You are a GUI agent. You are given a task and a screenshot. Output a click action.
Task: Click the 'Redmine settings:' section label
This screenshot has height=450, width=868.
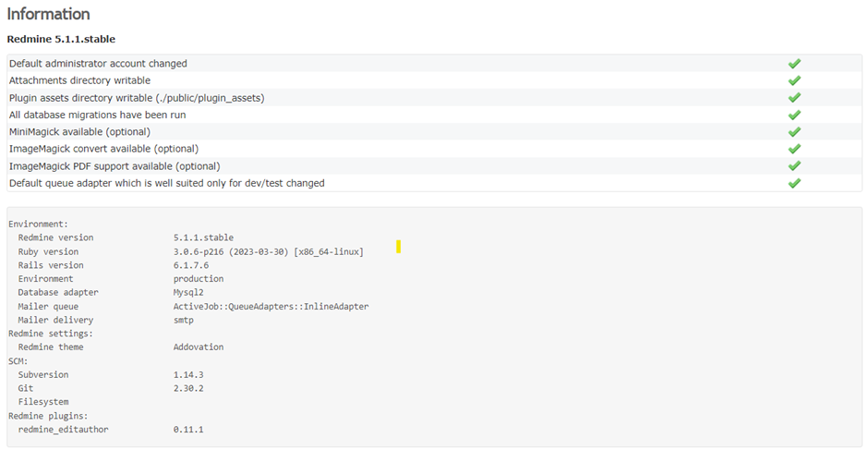(51, 334)
